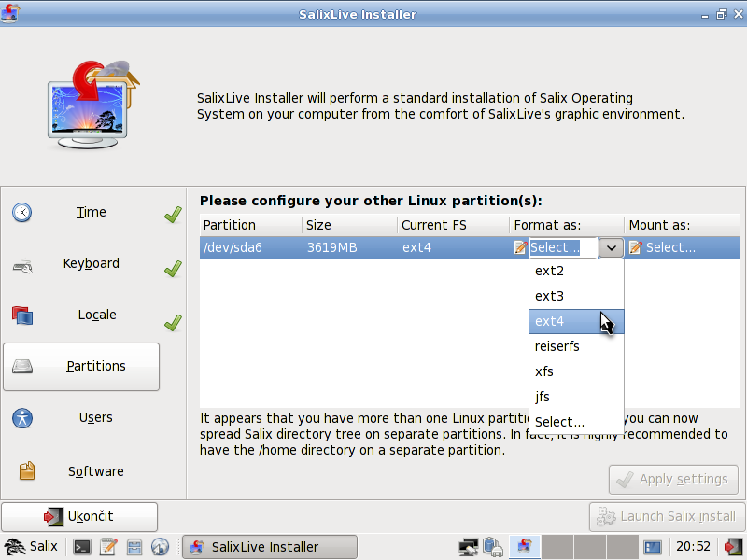Click the Software package icon
The width and height of the screenshot is (747, 560).
coord(27,470)
